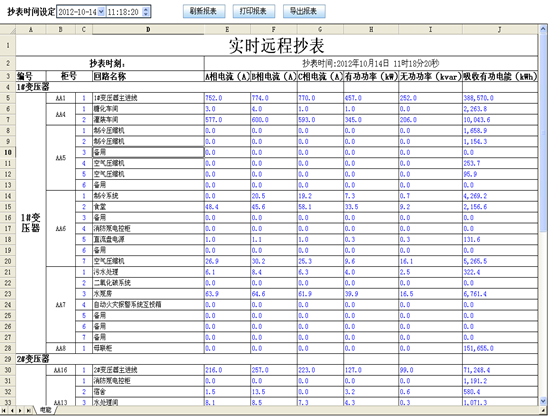Click the time field 11:18:20

tap(124, 12)
